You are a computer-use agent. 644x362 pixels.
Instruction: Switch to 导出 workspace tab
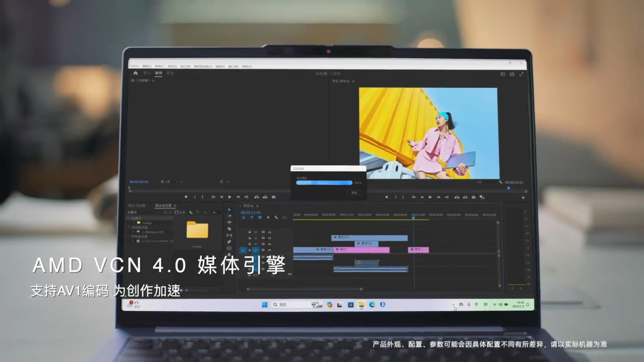click(x=170, y=73)
